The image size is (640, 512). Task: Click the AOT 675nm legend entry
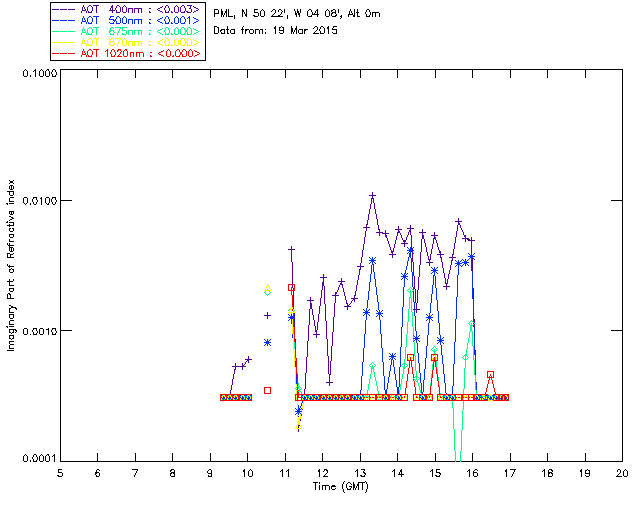(126, 31)
